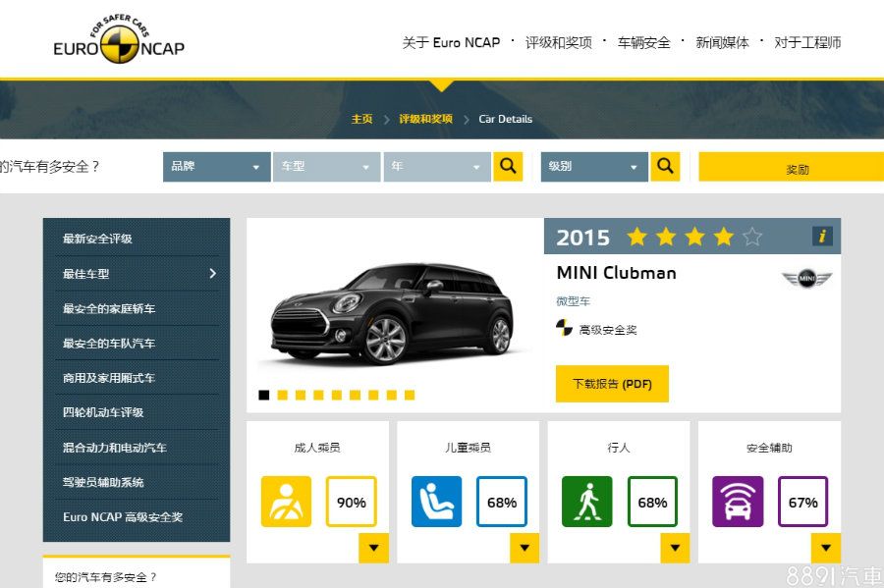This screenshot has height=588, width=884.
Task: Click the search icon beside 级别 dropdown
Action: tap(665, 166)
